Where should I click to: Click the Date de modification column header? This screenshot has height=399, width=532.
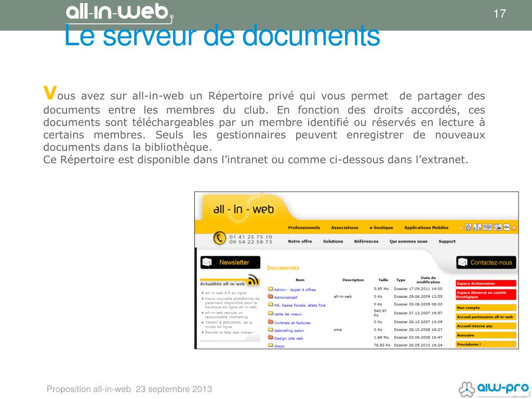(x=428, y=280)
